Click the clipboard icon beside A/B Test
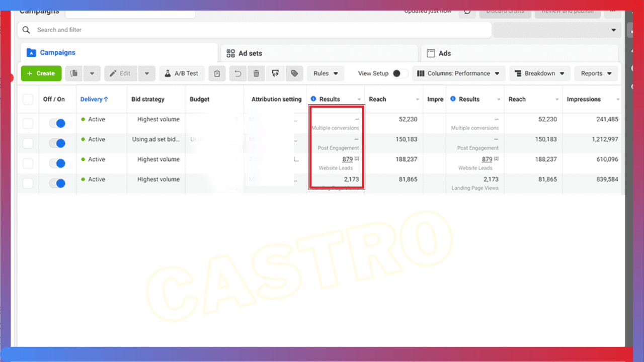Screen dimensions: 644x362 (x=217, y=73)
